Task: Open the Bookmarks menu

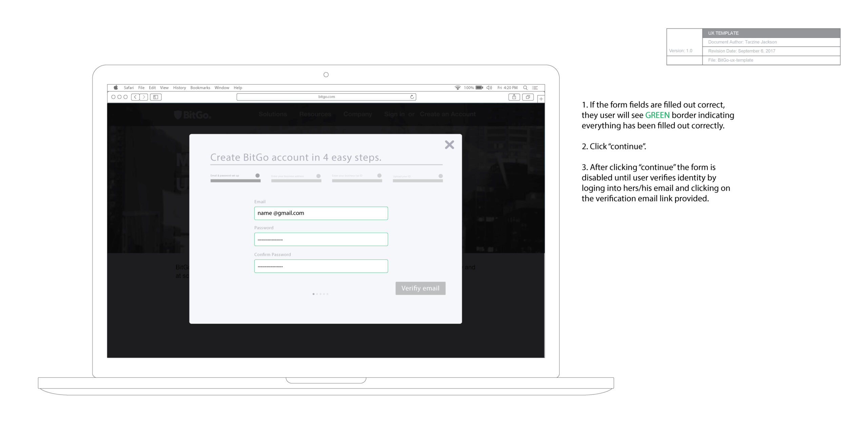Action: (200, 87)
